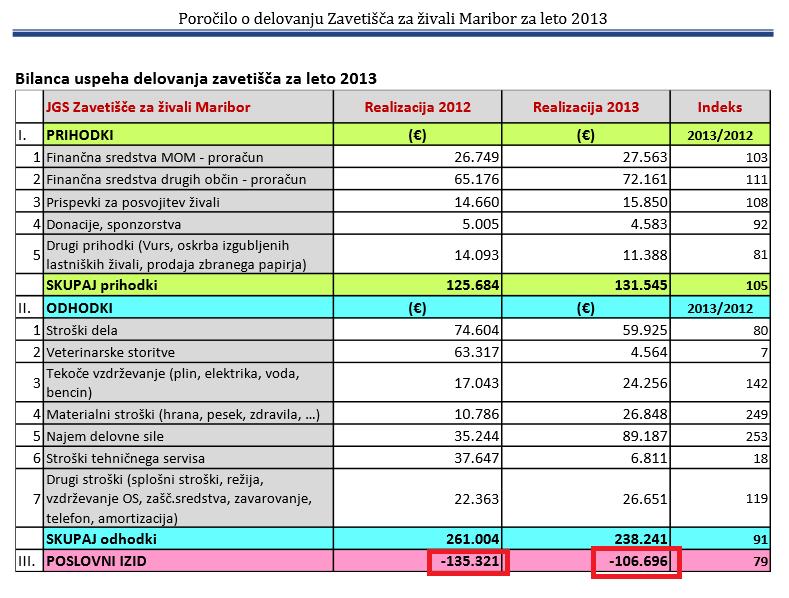Select the red-boxed result value -135.321

coord(468,562)
